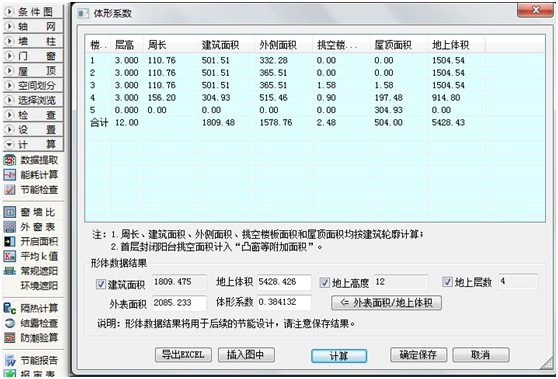Click the 体形系数 dialog title icon
Image resolution: width=558 pixels, height=379 pixels.
pyautogui.click(x=83, y=14)
